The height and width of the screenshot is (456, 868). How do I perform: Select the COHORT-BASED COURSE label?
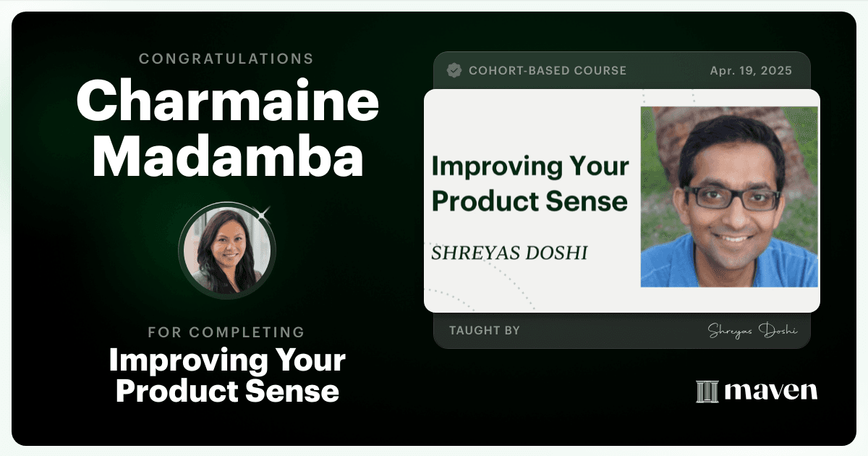548,71
